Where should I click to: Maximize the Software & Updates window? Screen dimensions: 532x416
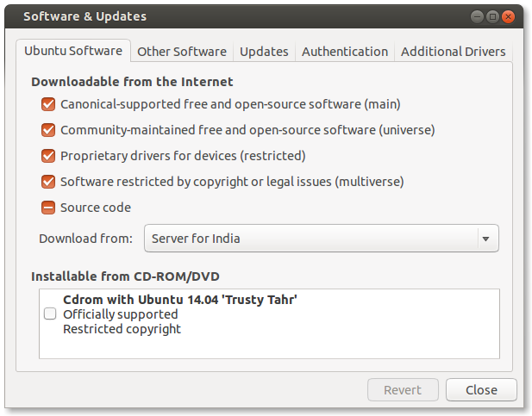[x=492, y=16]
